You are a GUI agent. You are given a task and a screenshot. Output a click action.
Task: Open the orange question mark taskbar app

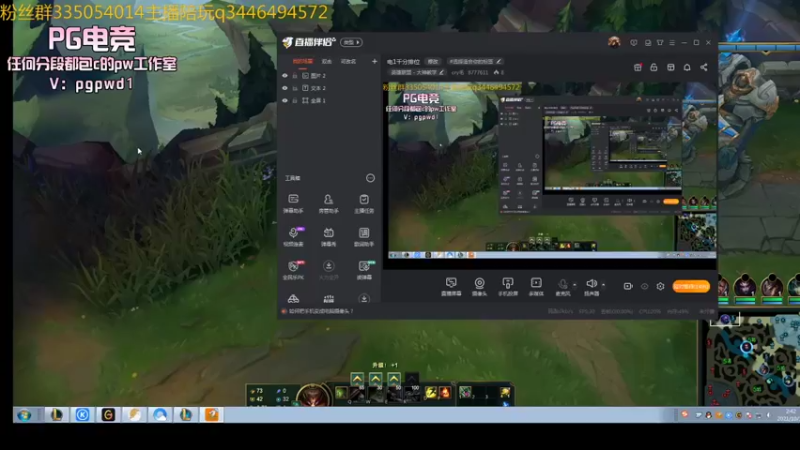(212, 415)
